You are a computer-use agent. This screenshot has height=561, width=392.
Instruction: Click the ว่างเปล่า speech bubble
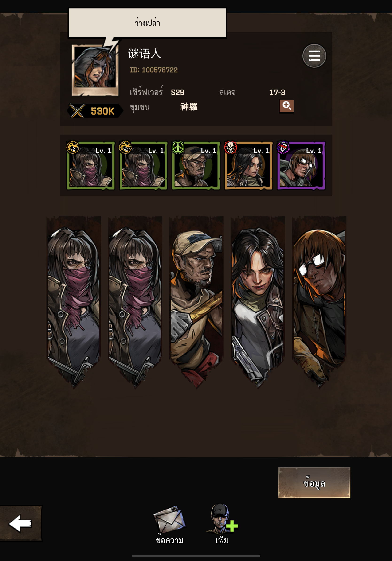147,23
